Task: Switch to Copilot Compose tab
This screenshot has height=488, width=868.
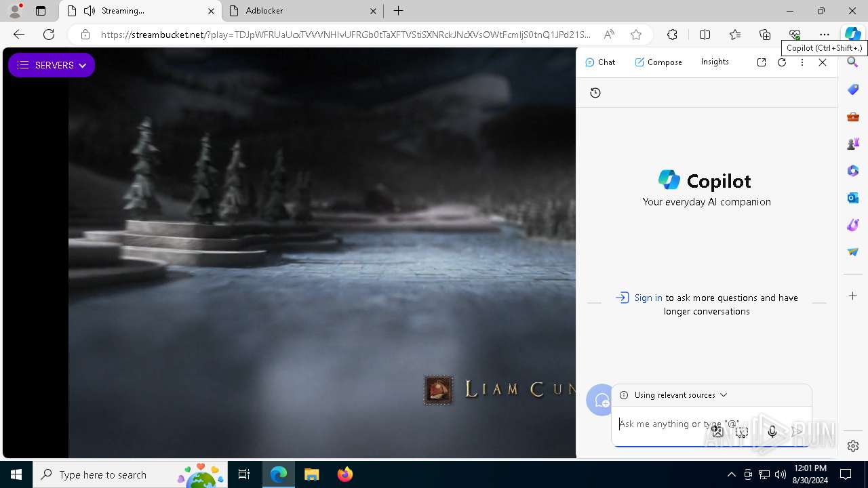Action: click(x=658, y=62)
